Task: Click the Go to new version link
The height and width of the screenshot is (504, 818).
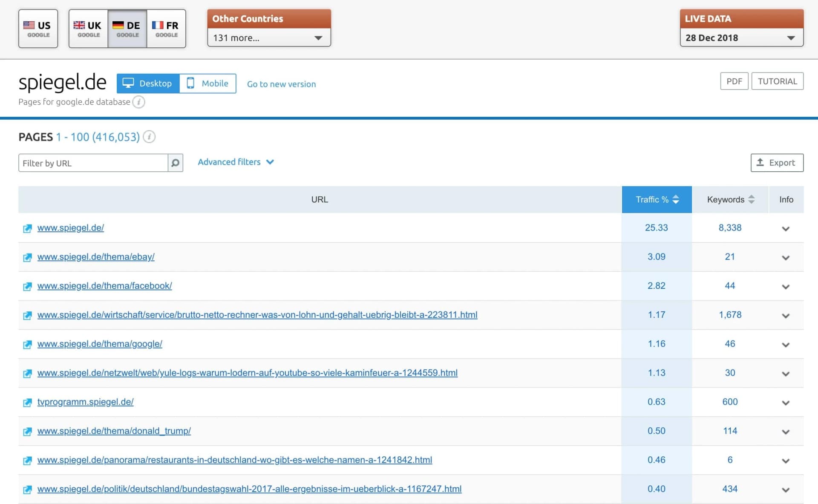Action: (x=281, y=84)
